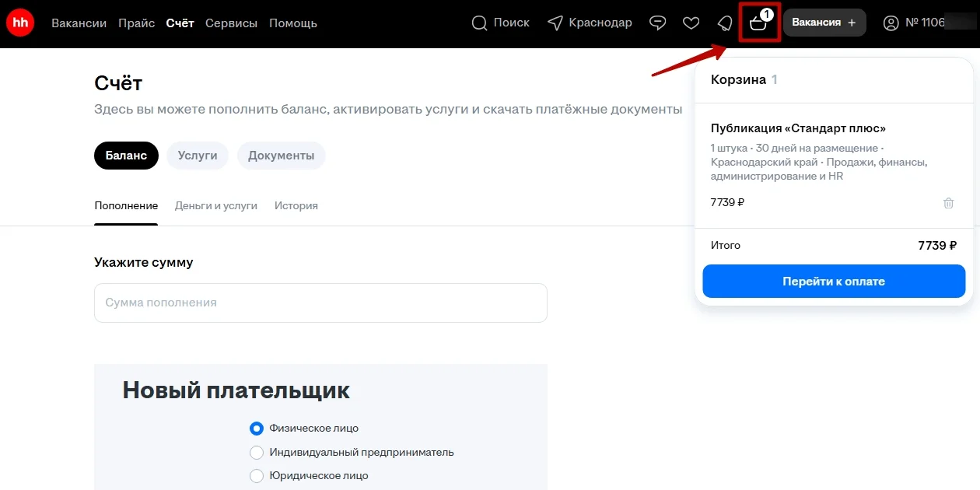Open the chat messages icon

658,23
